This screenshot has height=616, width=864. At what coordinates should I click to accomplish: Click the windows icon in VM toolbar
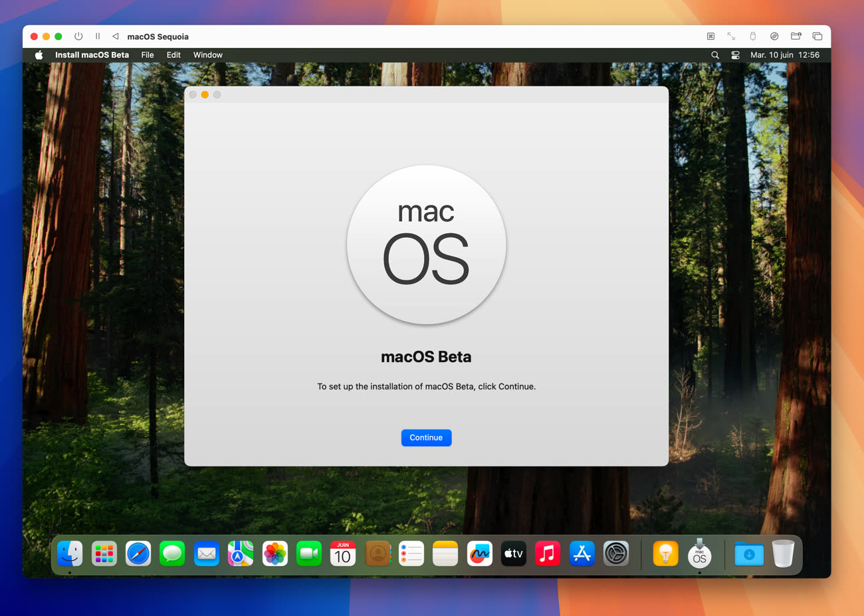coord(817,37)
